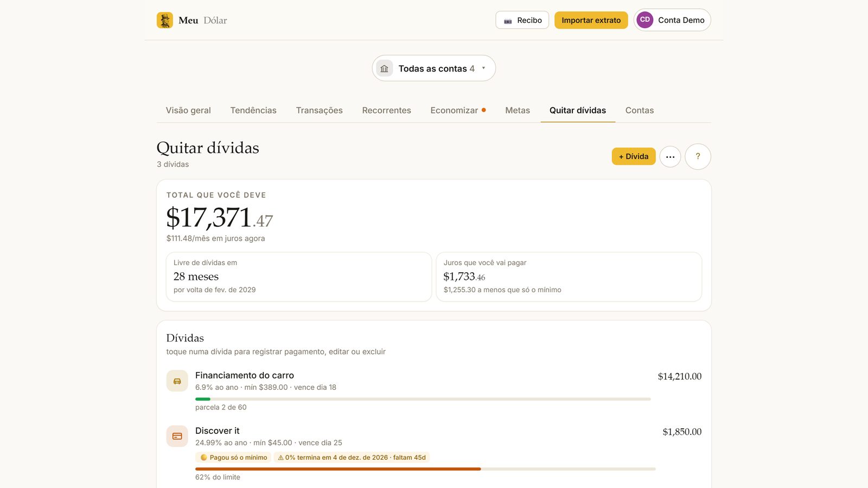The width and height of the screenshot is (868, 488).
Task: Click the credit card icon for Discover it
Action: pos(177,436)
